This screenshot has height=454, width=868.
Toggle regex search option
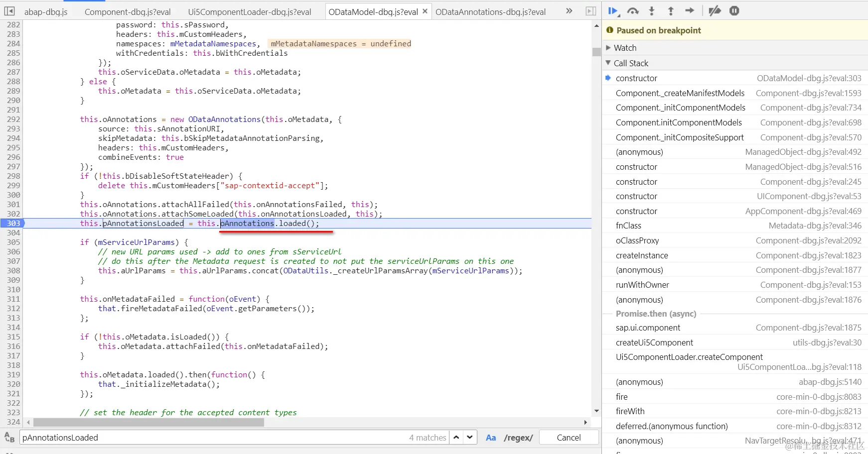[518, 438]
